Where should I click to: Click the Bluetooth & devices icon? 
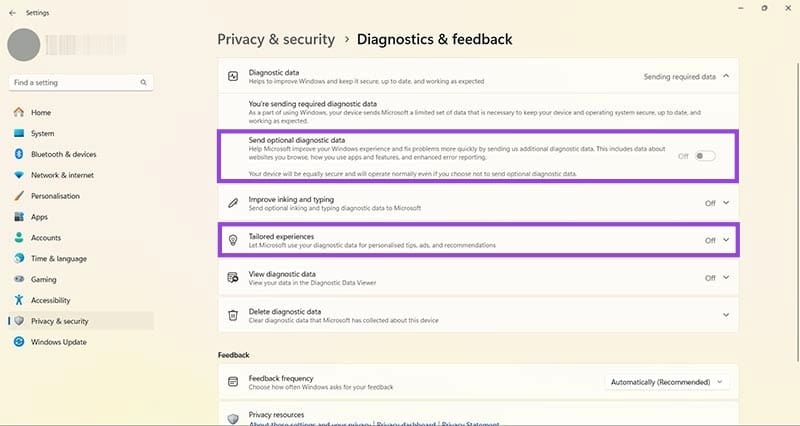click(19, 154)
